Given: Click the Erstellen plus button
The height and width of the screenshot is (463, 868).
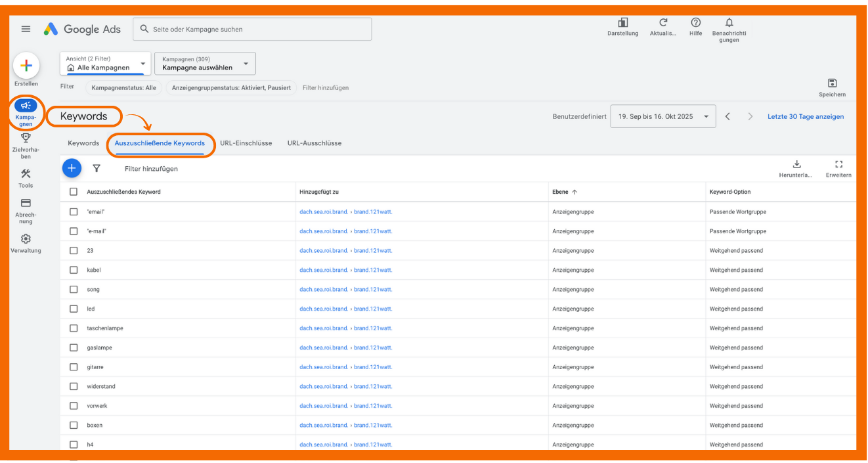Looking at the screenshot, I should click(x=26, y=66).
